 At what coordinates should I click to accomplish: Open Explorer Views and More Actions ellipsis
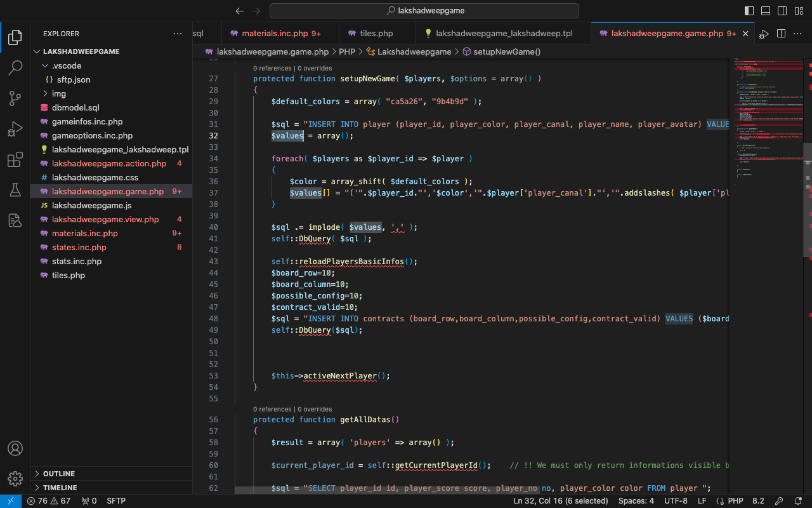(x=178, y=34)
